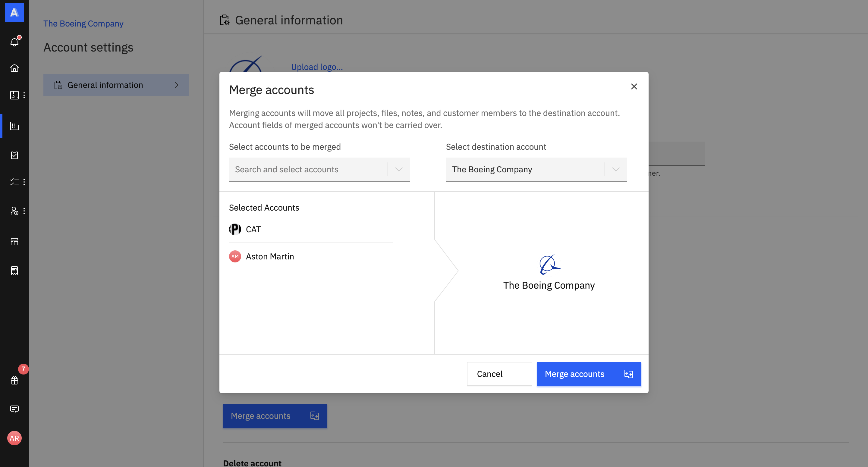Image resolution: width=868 pixels, height=467 pixels.
Task: Click the AR user avatar
Action: [x=14, y=438]
